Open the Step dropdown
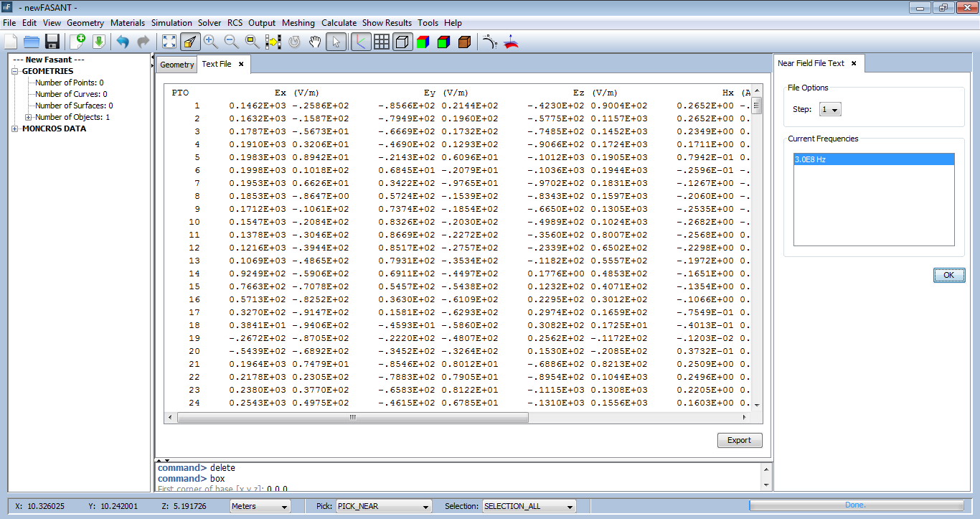980x519 pixels. coord(830,110)
